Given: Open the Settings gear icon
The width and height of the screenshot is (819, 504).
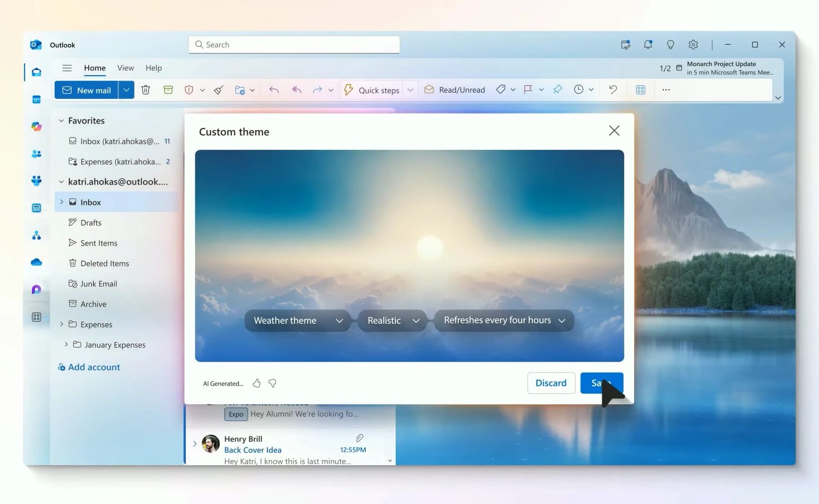Looking at the screenshot, I should pyautogui.click(x=693, y=44).
